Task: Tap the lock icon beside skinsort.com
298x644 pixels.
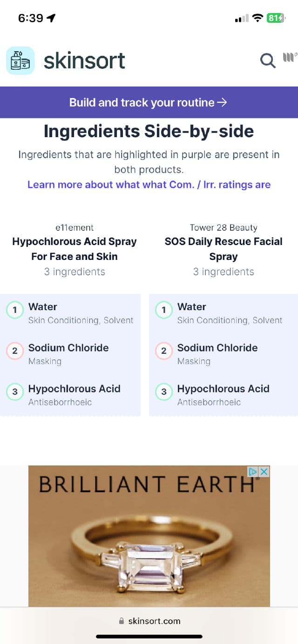Action: point(122,621)
